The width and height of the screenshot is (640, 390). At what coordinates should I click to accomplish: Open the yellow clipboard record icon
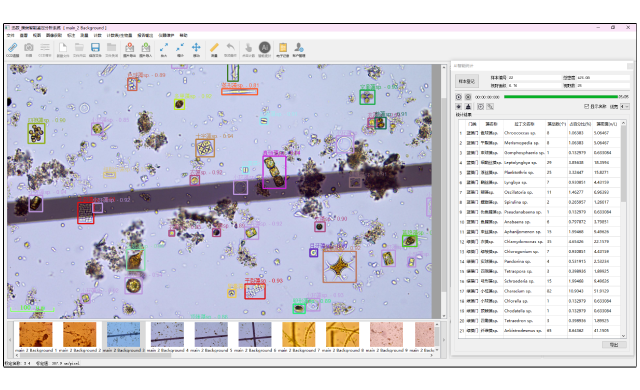click(x=282, y=49)
